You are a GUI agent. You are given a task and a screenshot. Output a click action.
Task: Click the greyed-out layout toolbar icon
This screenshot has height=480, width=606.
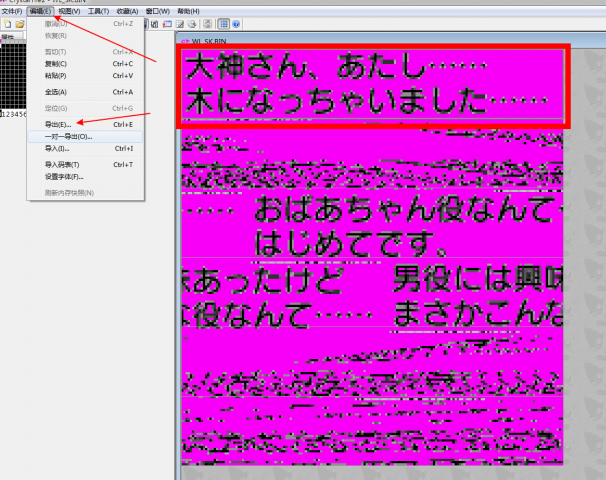(x=208, y=24)
